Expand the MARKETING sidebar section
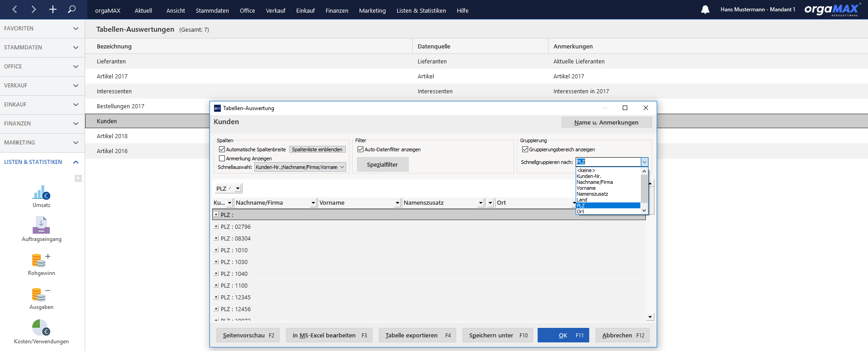The width and height of the screenshot is (868, 351). pyautogui.click(x=42, y=143)
